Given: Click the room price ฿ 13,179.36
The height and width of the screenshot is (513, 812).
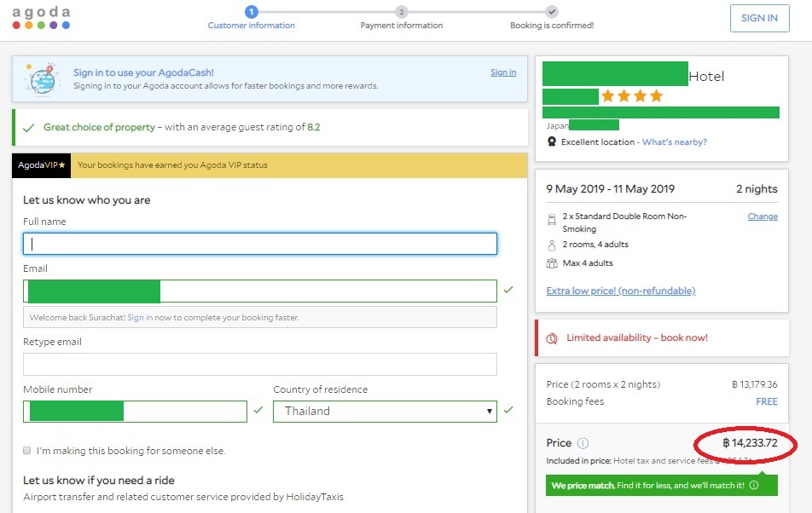Looking at the screenshot, I should [755, 384].
